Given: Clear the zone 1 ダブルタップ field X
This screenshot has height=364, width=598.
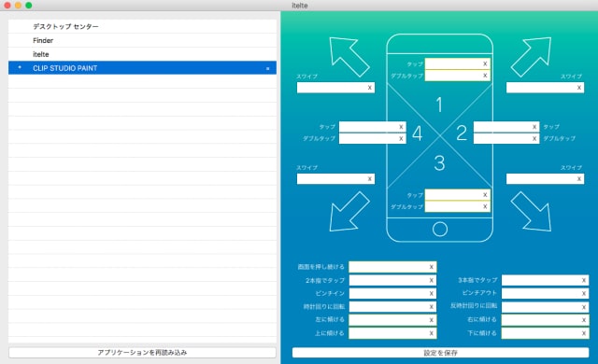Looking at the screenshot, I should pos(485,76).
